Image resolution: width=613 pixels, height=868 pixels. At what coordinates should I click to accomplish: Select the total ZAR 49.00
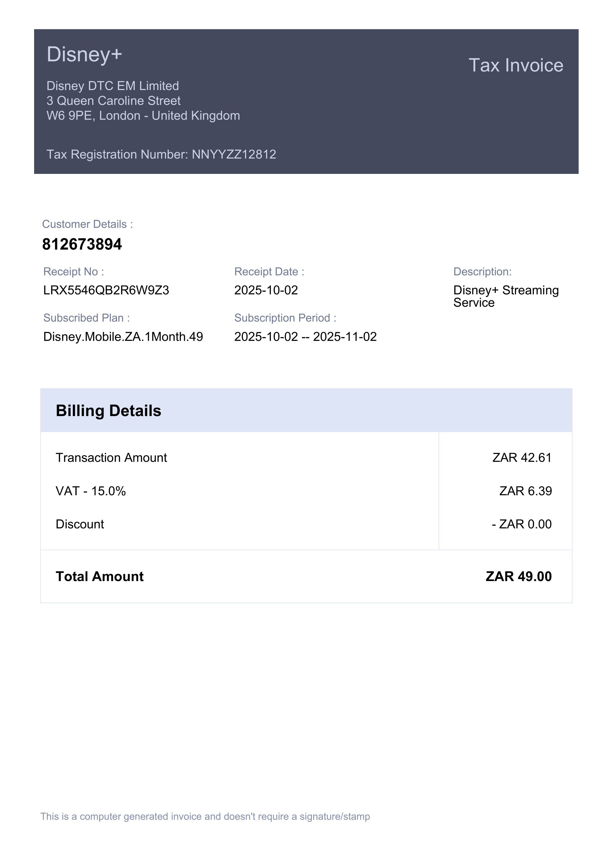pyautogui.click(x=519, y=577)
